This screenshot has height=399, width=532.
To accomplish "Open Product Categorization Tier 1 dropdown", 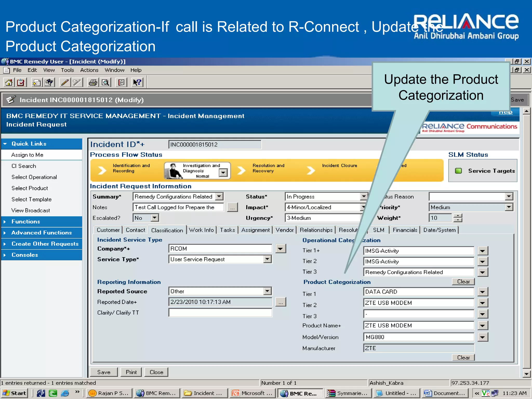I will tap(482, 292).
